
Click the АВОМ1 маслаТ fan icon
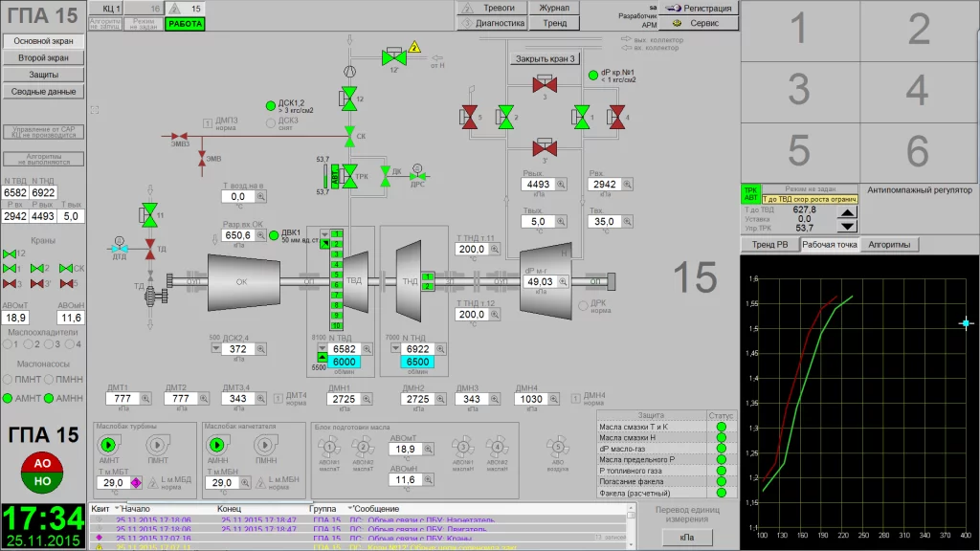point(331,447)
